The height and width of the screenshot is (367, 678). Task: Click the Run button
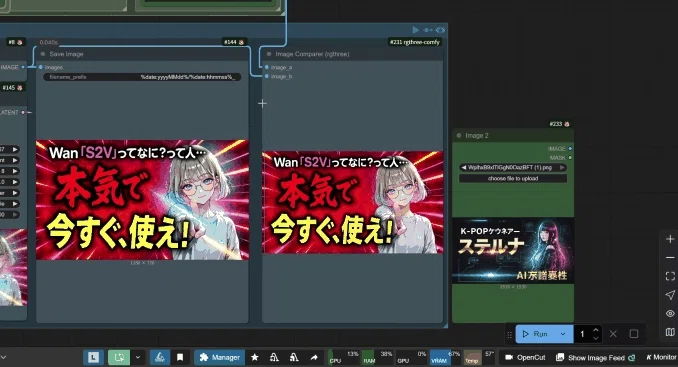coord(535,334)
